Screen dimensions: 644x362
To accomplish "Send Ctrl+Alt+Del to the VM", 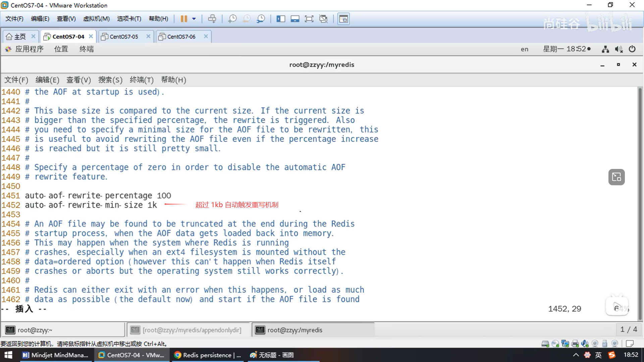I will point(212,19).
